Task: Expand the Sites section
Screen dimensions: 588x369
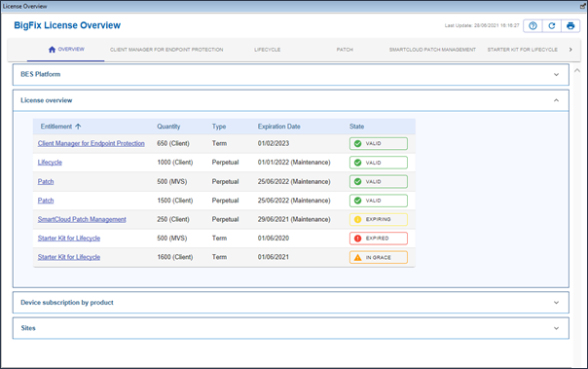Action: pos(556,328)
